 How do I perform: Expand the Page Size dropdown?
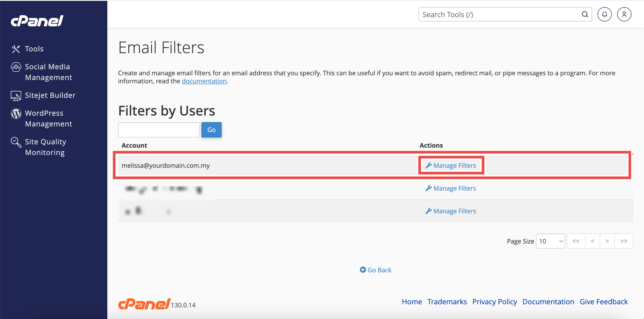click(x=550, y=241)
